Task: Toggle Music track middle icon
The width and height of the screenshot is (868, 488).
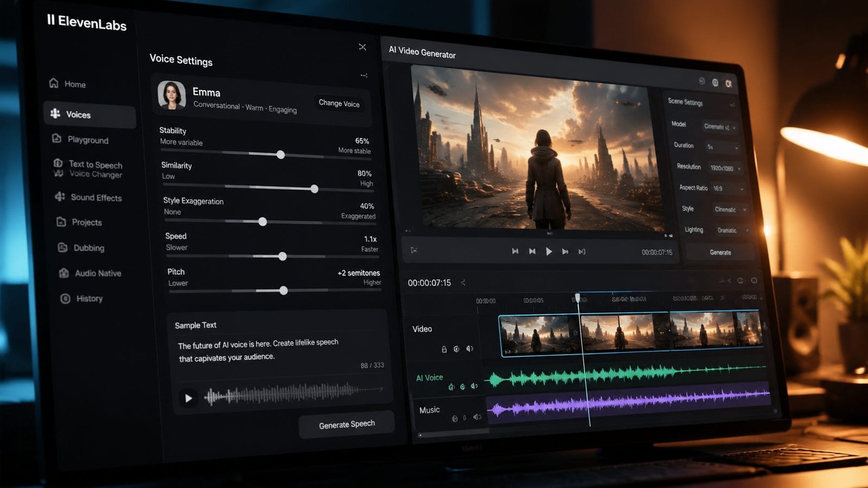Action: coord(465,418)
